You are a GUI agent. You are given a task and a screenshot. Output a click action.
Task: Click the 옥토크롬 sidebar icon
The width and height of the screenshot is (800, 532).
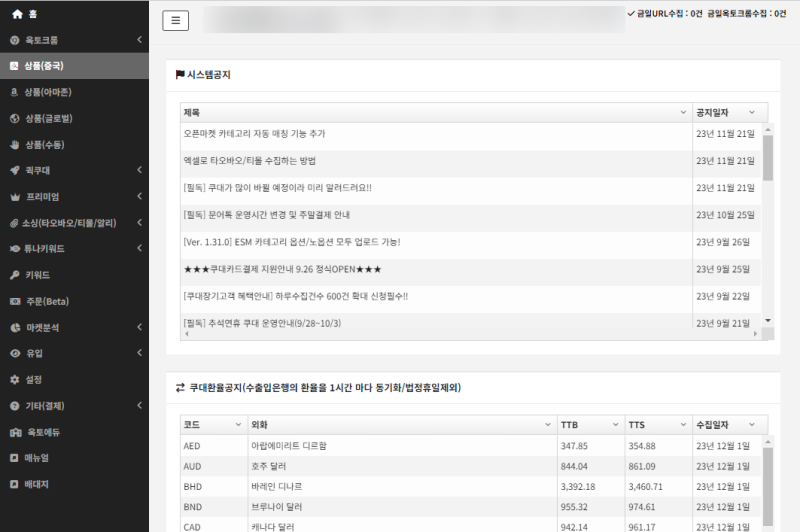point(15,40)
